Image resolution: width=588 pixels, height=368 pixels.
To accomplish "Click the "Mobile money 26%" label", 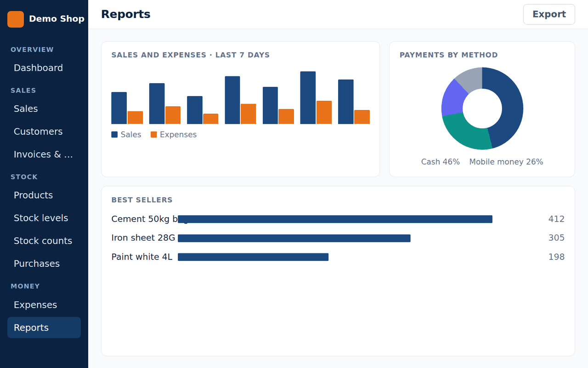I will click(506, 162).
